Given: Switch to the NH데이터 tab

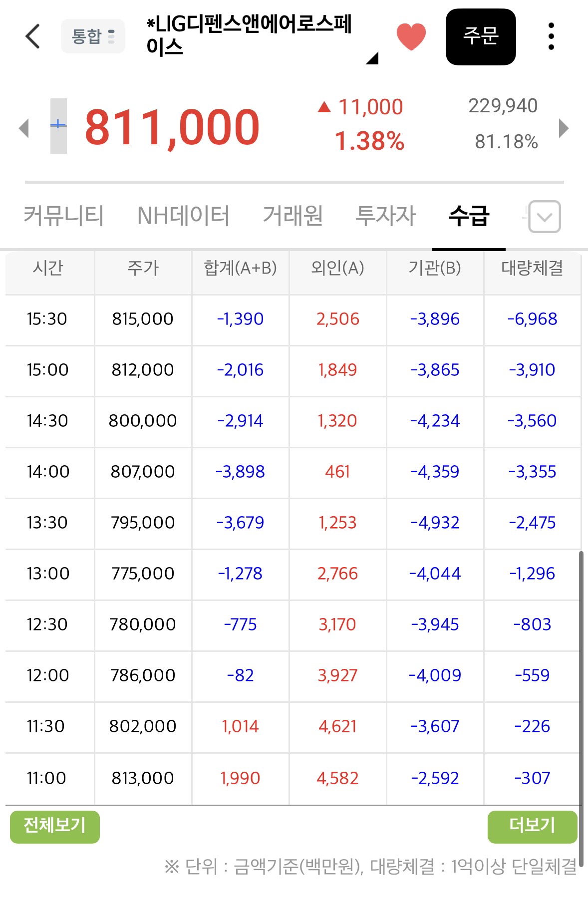Looking at the screenshot, I should pyautogui.click(x=183, y=216).
